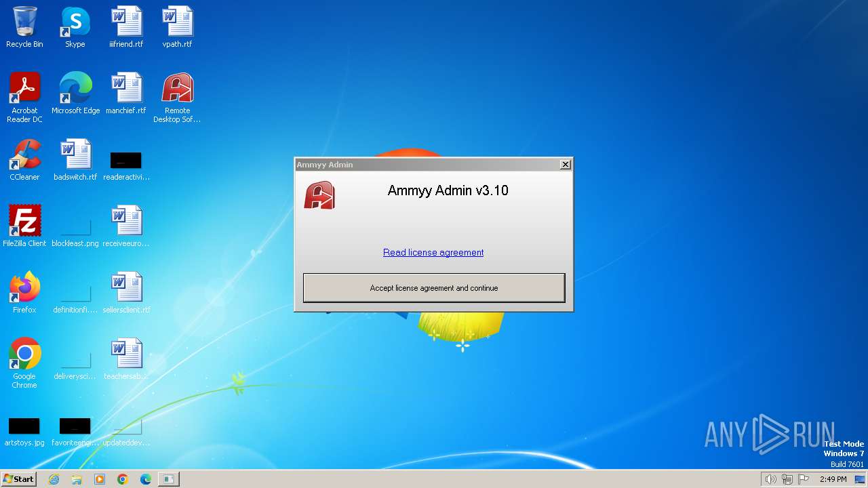Close the Ammyy Admin dialog
Screen dimensions: 868x488
tap(566, 165)
